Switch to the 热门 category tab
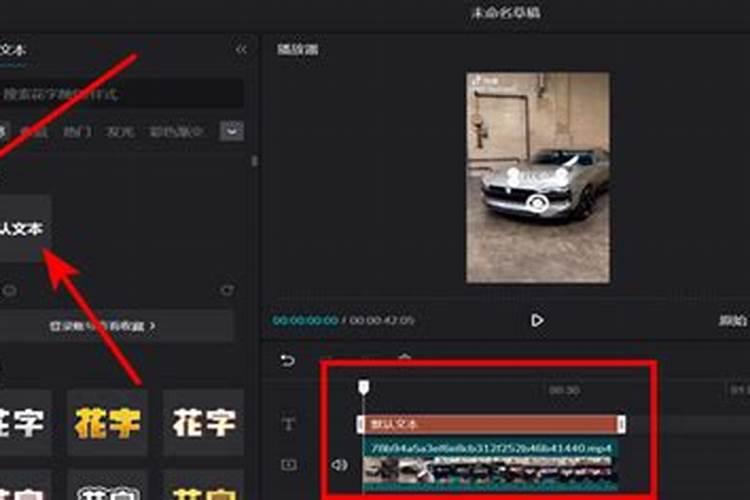750x500 pixels. click(77, 131)
